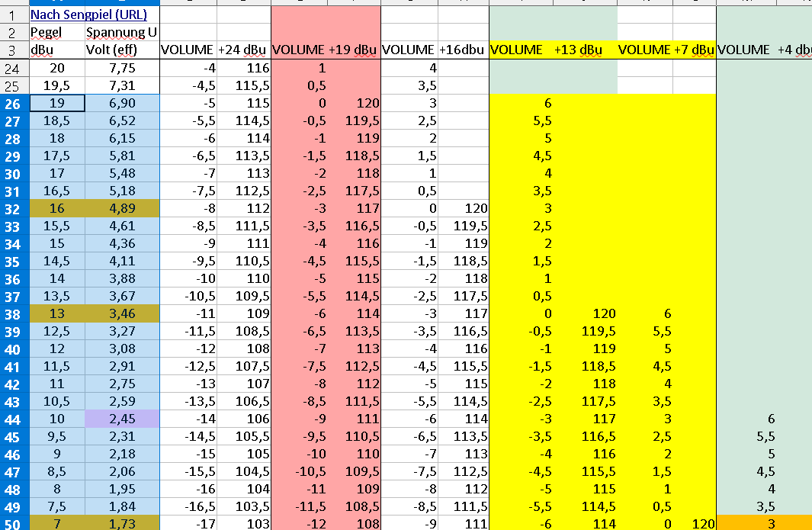Click the voltage cell showing 7,75
The image size is (812, 530).
tap(122, 69)
